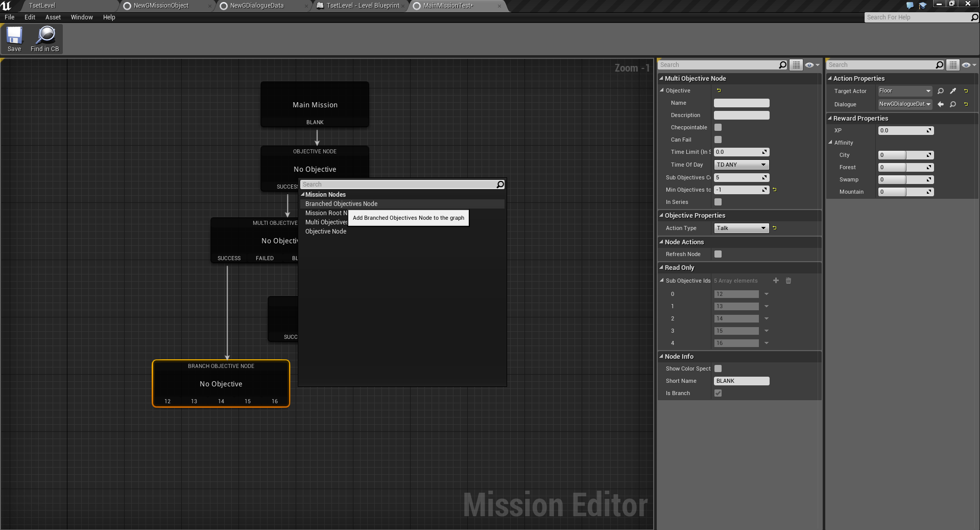Reset Target Actor to default arrow
This screenshot has width=980, height=530.
pyautogui.click(x=966, y=91)
